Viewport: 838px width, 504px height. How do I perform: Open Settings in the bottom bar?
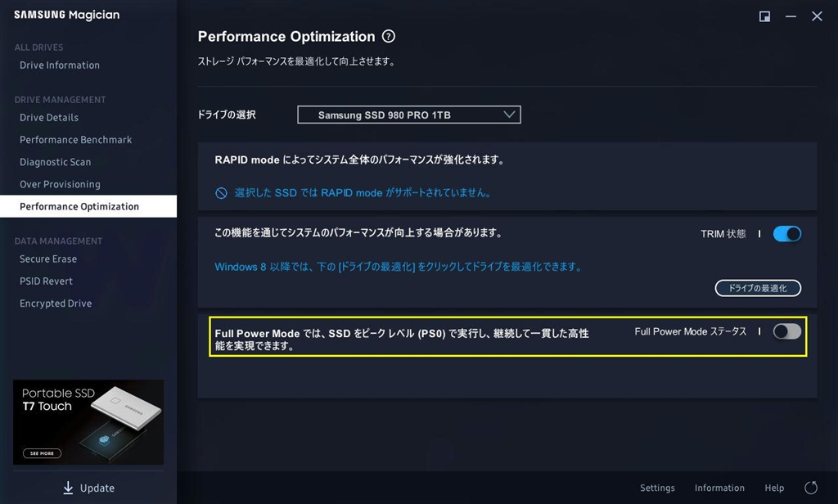point(657,488)
